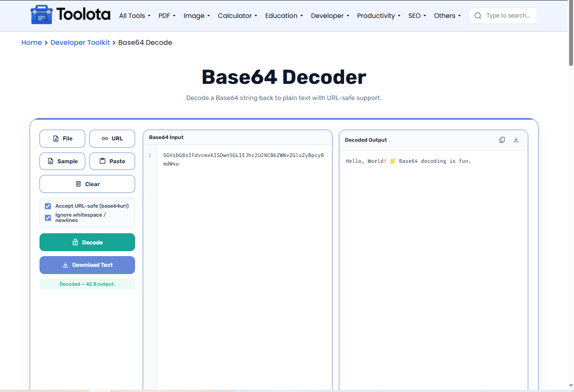Click the File upload button
Viewport: 574px width, 392px height.
tap(62, 139)
